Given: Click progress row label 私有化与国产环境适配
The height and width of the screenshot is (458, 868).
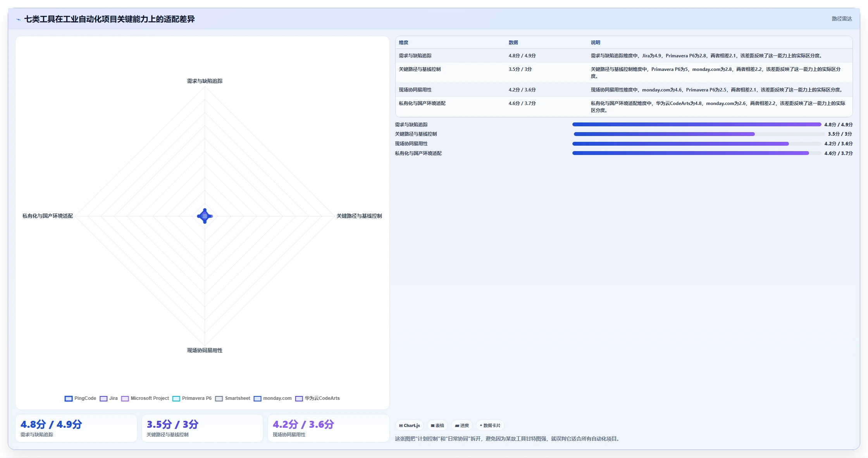Looking at the screenshot, I should [x=418, y=153].
